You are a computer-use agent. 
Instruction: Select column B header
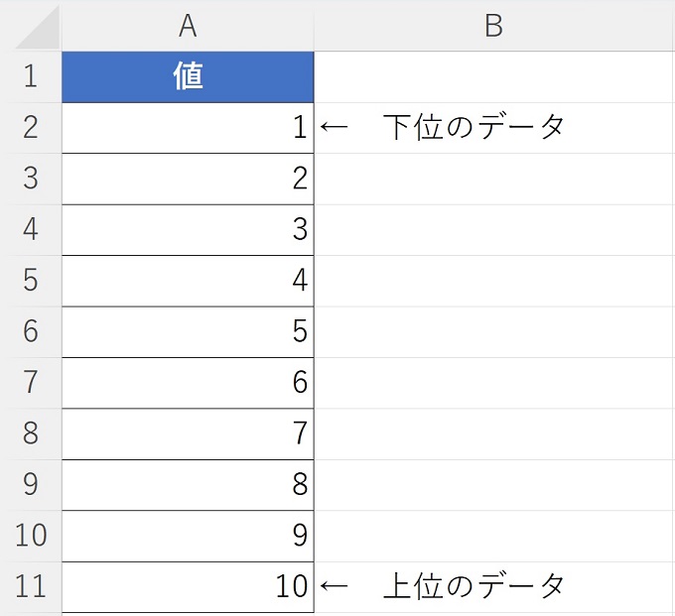tap(493, 27)
